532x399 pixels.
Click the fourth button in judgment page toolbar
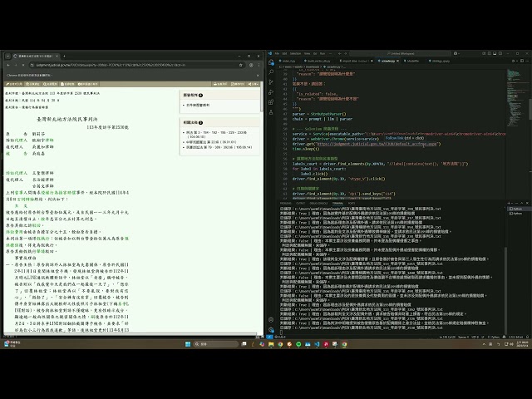pos(68,84)
